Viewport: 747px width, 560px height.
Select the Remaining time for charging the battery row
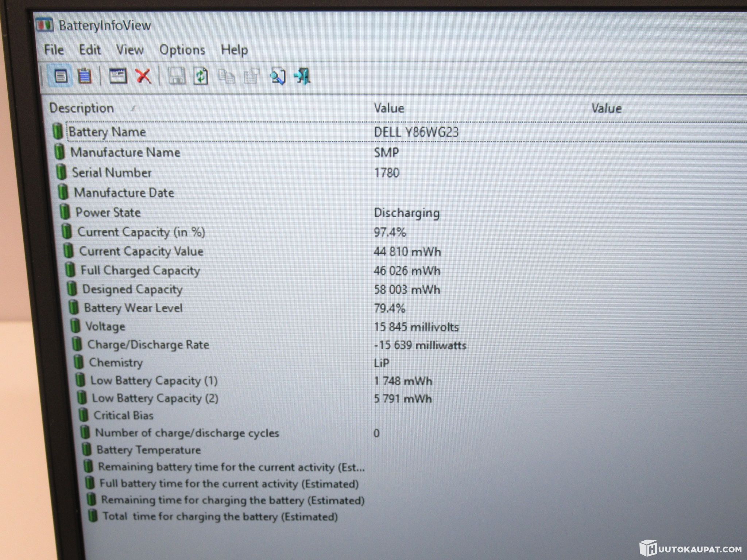pyautogui.click(x=233, y=500)
